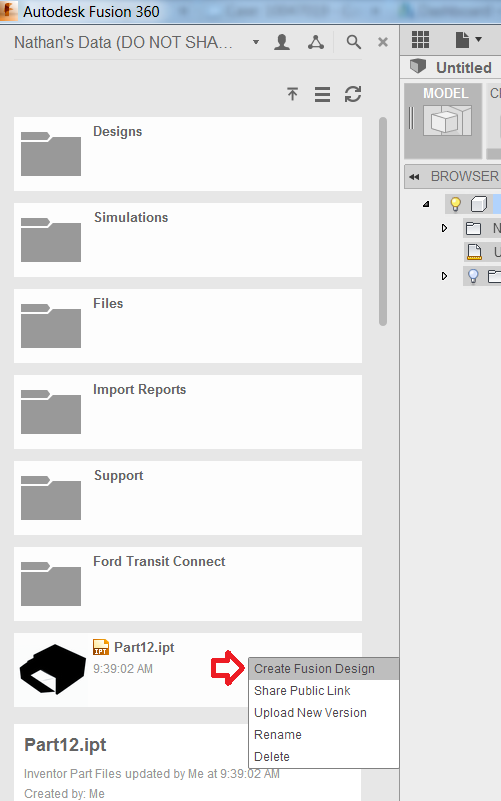Screen dimensions: 501x801
Task: Select the Untitled document tab
Action: pos(452,67)
